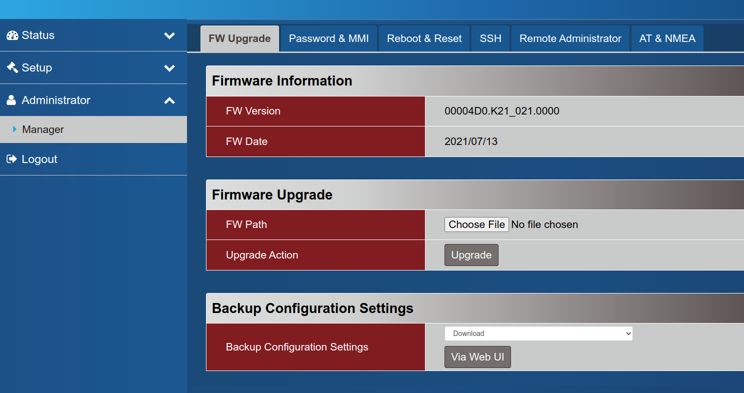Click Backup Configuration Settings red row label
The height and width of the screenshot is (393, 744).
[297, 347]
